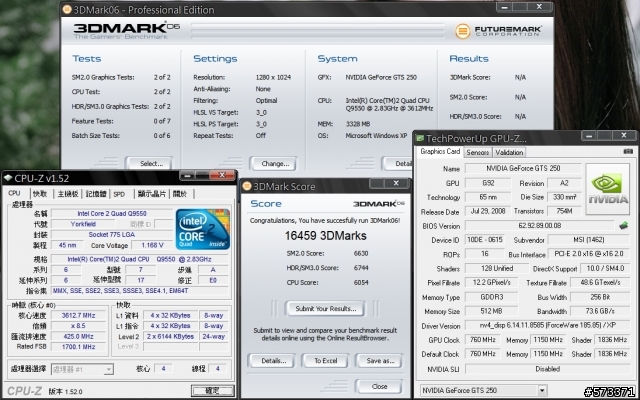Open the processor selection dropdown in CPU-Z

pos(108,369)
